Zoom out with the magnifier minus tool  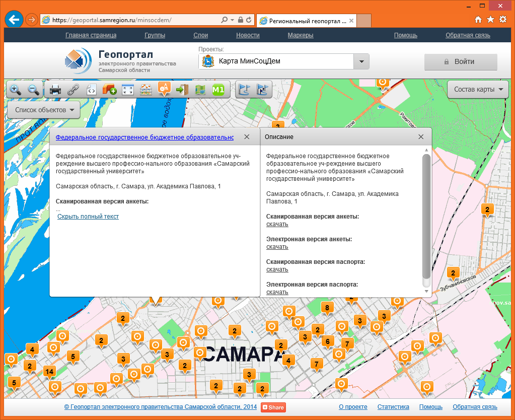pyautogui.click(x=34, y=90)
